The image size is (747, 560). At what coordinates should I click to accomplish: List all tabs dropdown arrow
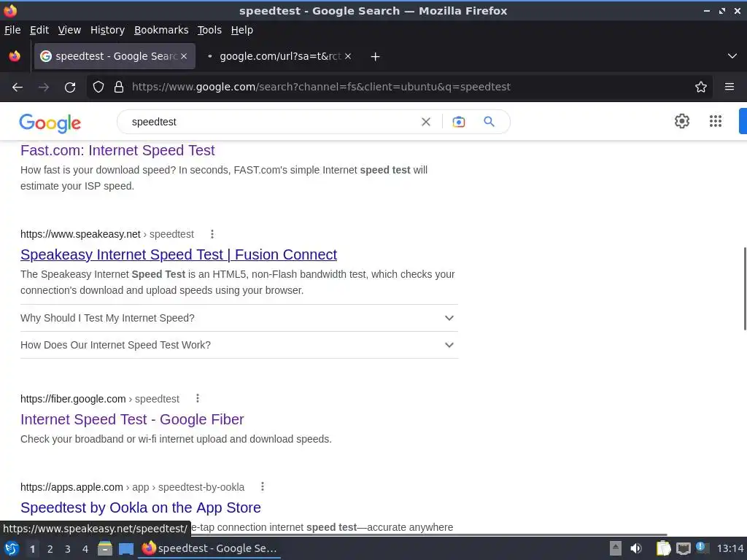[732, 56]
